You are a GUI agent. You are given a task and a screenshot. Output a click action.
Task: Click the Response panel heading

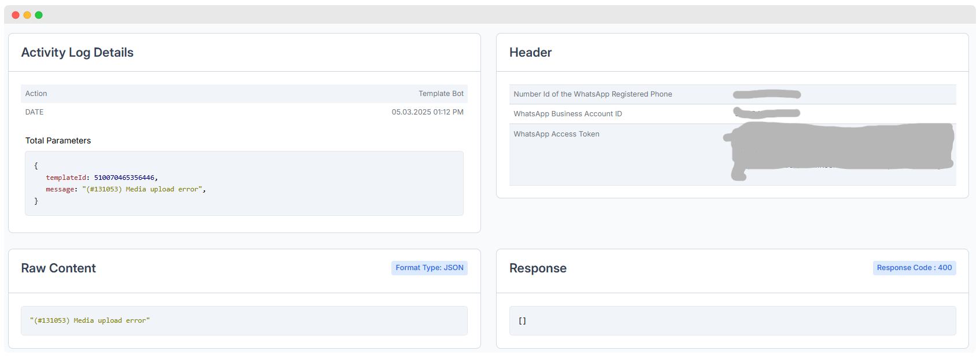point(538,268)
